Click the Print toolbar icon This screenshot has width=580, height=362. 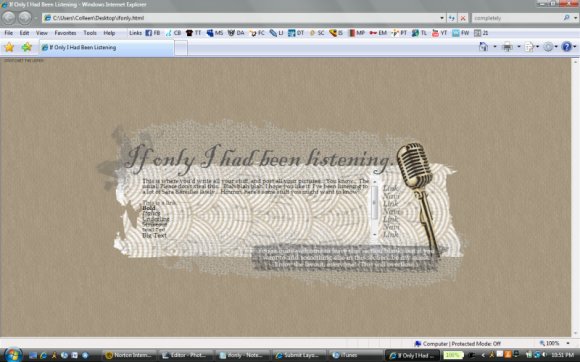click(508, 47)
